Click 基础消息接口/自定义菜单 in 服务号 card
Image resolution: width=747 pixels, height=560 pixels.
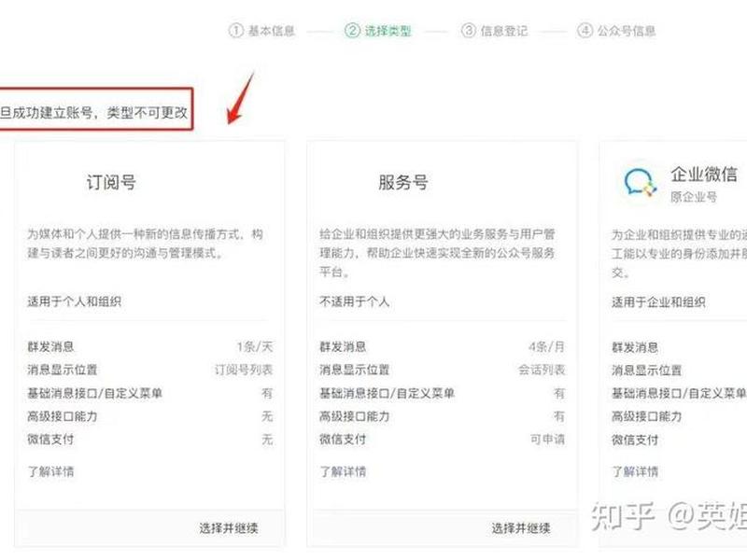pos(387,393)
